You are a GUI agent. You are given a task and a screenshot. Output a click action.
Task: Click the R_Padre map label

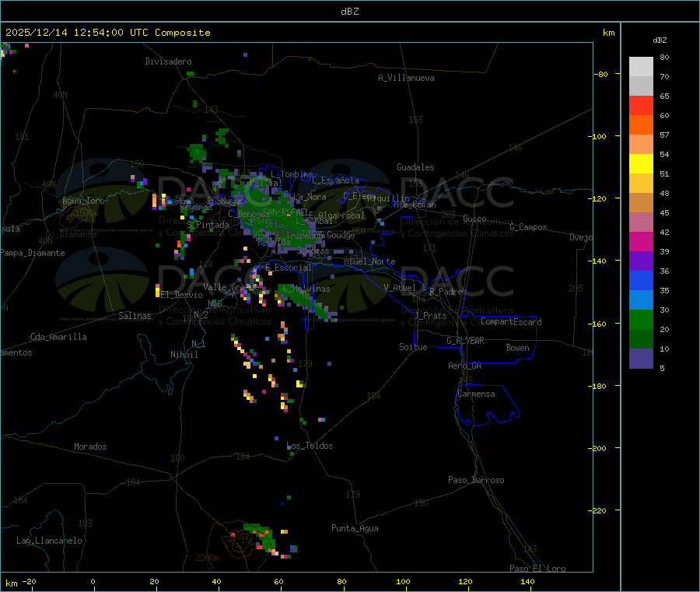pos(446,292)
